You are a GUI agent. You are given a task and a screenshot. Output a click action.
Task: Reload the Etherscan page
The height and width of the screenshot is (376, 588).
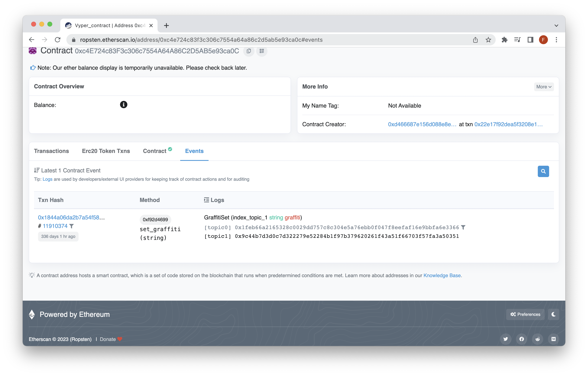pyautogui.click(x=57, y=40)
